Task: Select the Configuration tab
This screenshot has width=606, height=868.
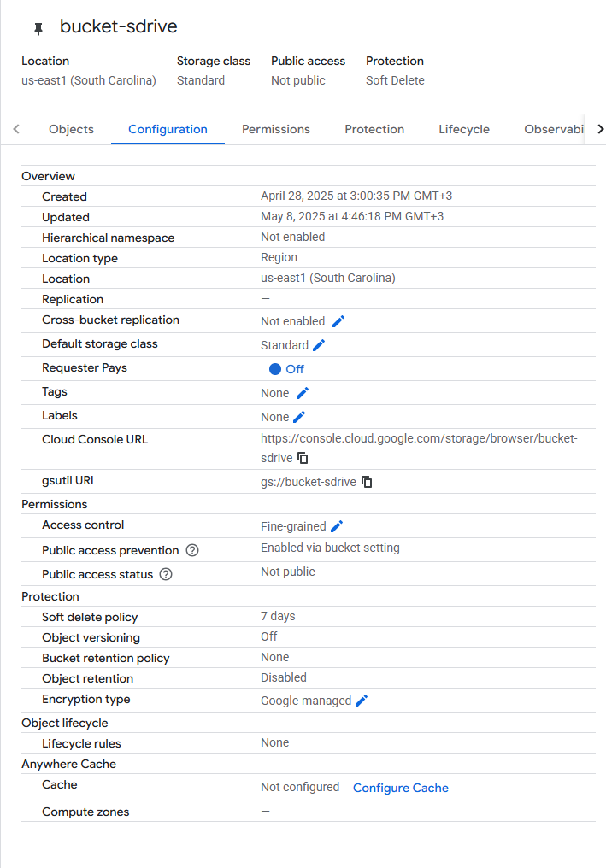Action: click(168, 129)
